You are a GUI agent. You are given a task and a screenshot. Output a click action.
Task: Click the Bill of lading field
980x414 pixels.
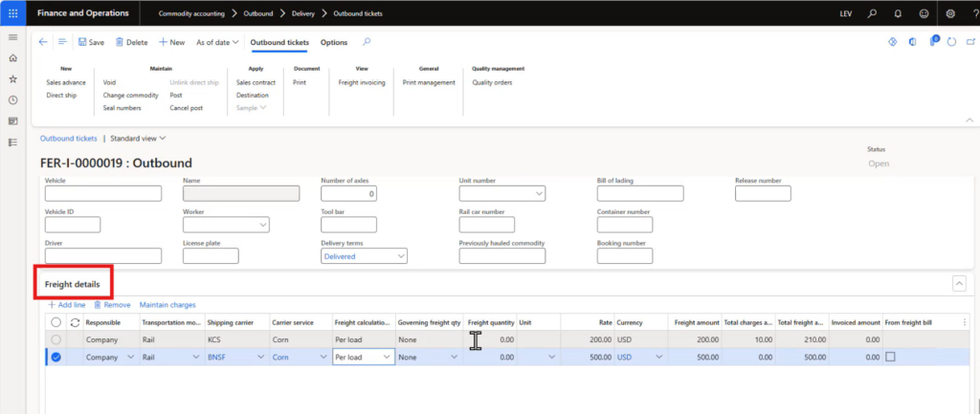640,193
